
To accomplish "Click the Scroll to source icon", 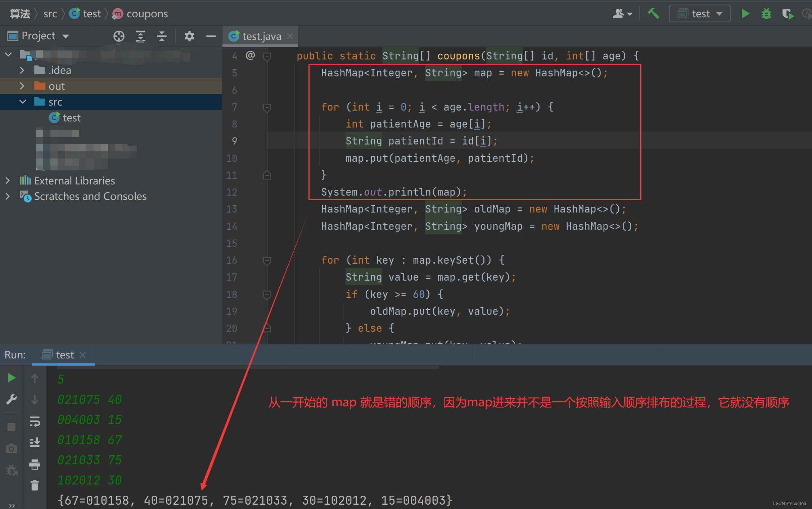I will 117,36.
